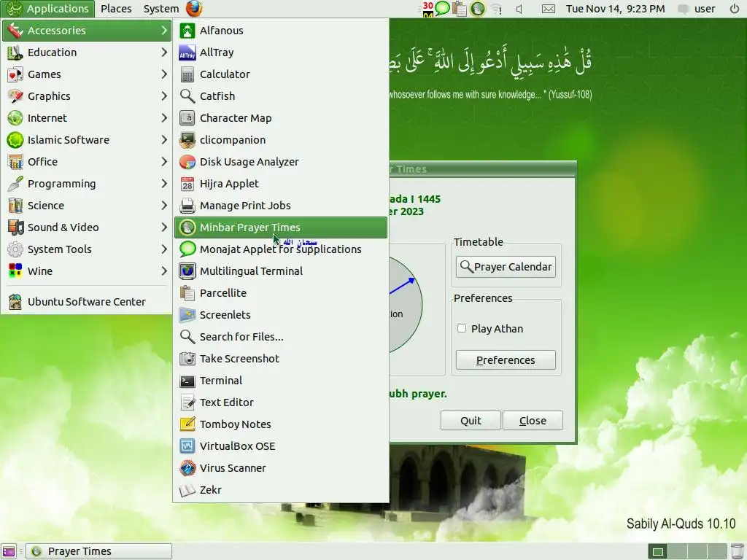Expand the Graphics submenu arrow

(164, 96)
